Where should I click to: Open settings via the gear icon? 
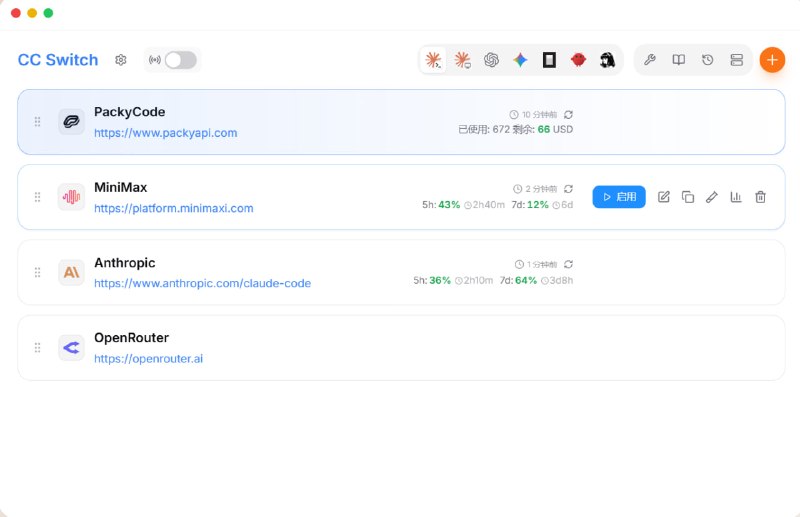pyautogui.click(x=120, y=60)
